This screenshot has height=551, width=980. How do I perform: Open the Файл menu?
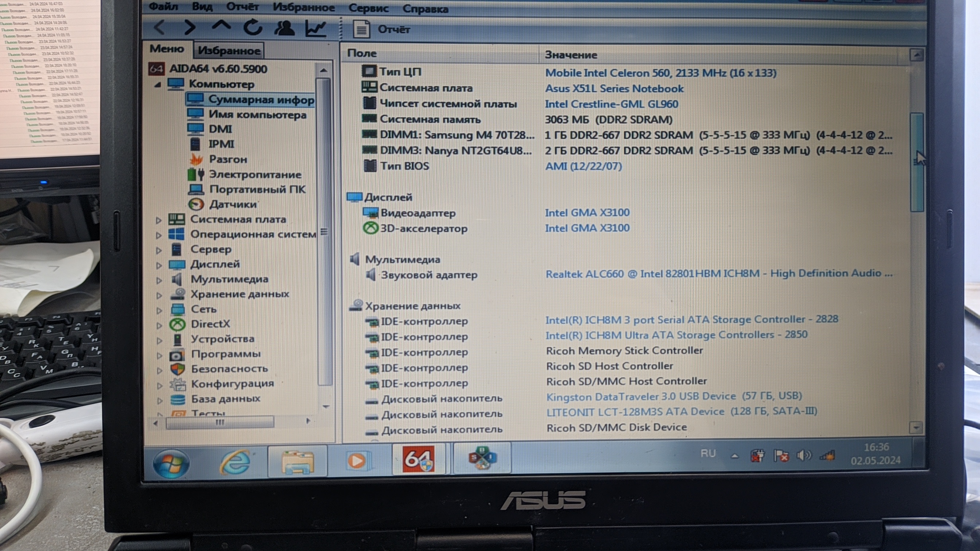click(163, 7)
